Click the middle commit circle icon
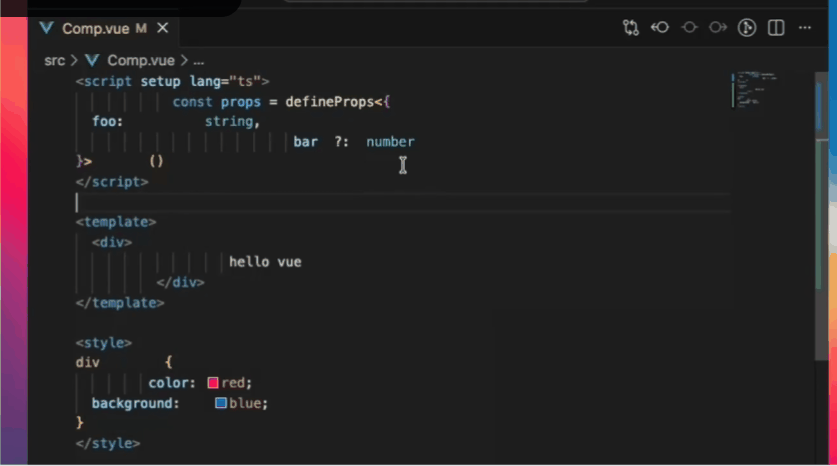The height and width of the screenshot is (466, 837). pyautogui.click(x=689, y=28)
